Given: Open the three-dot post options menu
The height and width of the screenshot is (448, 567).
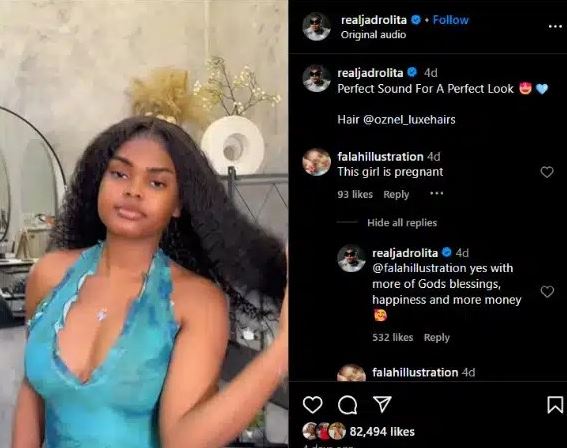Looking at the screenshot, I should 555,26.
